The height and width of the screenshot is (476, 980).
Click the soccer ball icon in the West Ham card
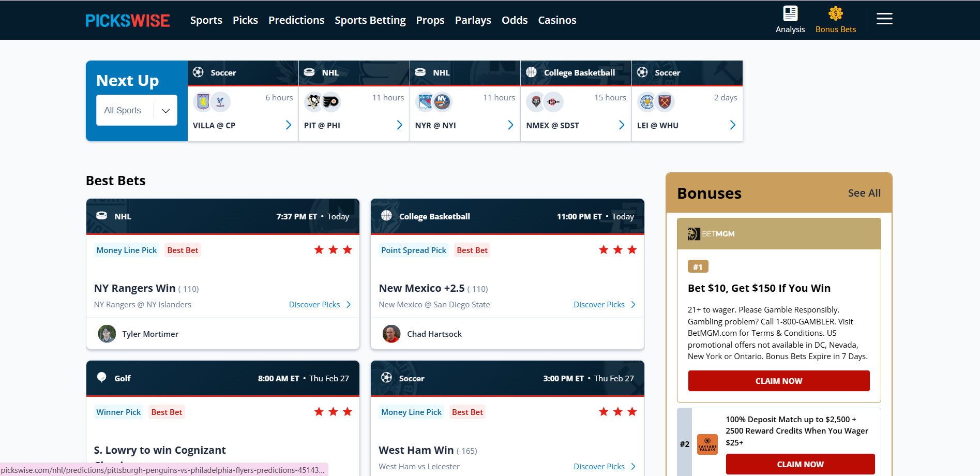click(386, 378)
